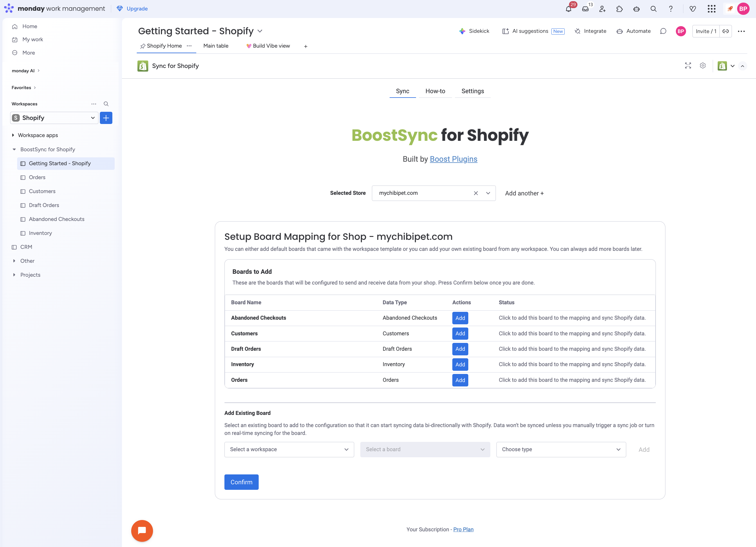
Task: Open the Boost Plugins link
Action: pos(453,159)
